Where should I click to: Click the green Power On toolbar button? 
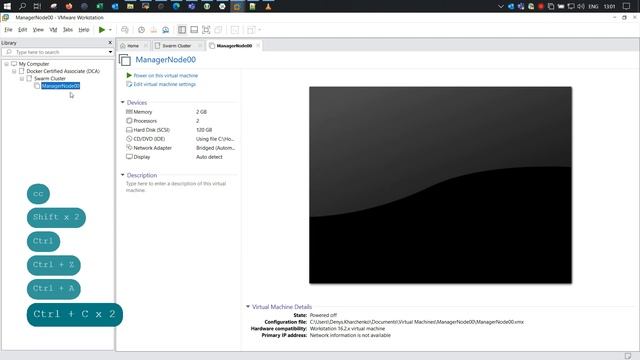pos(102,30)
